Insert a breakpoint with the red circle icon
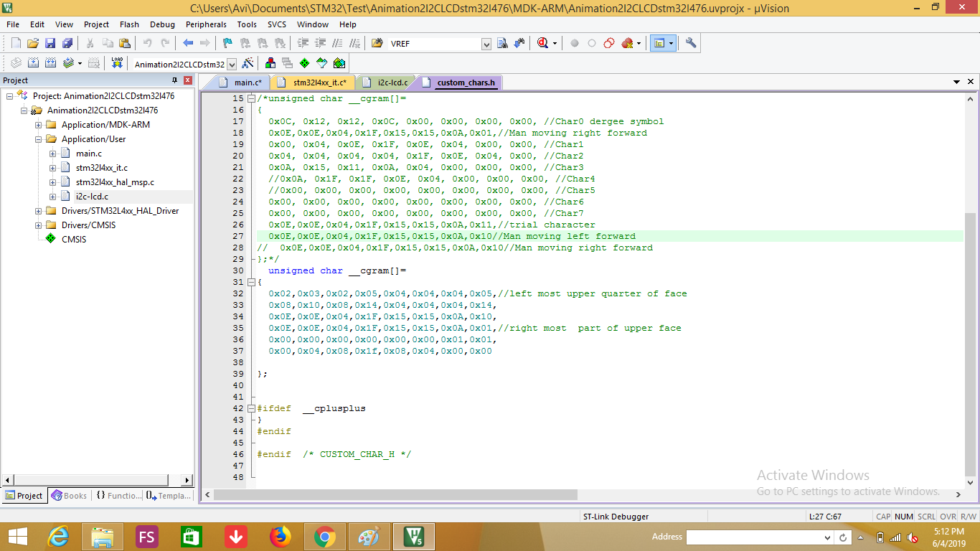The width and height of the screenshot is (980, 551). click(x=575, y=43)
